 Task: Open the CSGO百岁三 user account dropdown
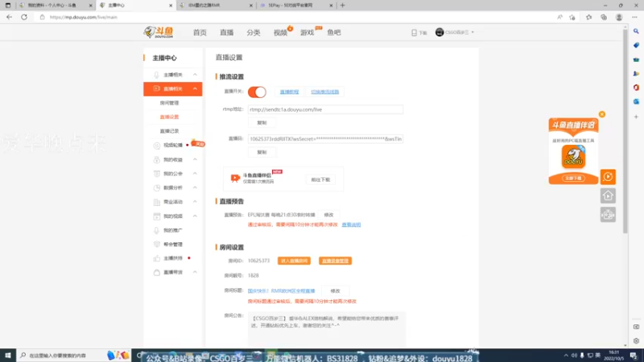[455, 32]
